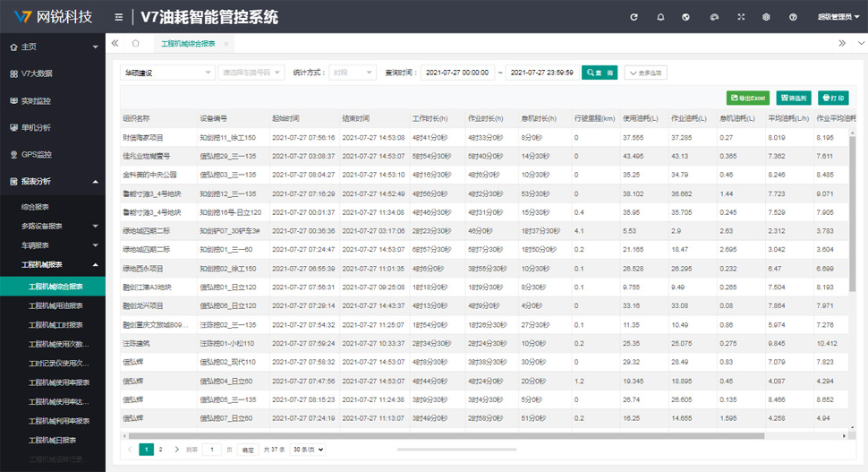868x472 pixels.
Task: Select 工程机械综合报表 in the sidebar
Action: tap(53, 287)
